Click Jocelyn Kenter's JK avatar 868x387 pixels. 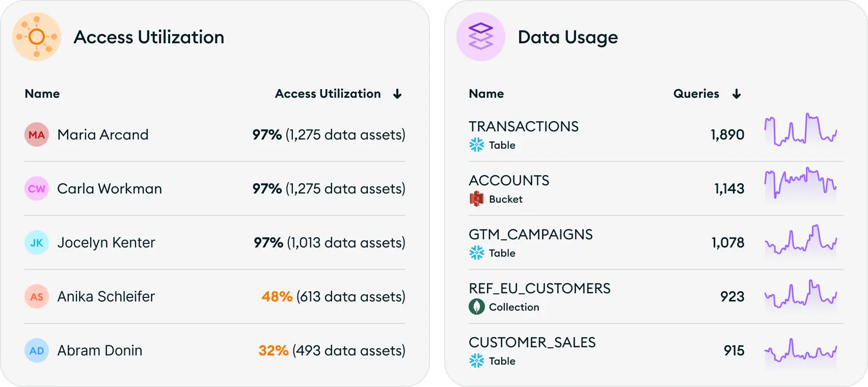(x=37, y=242)
